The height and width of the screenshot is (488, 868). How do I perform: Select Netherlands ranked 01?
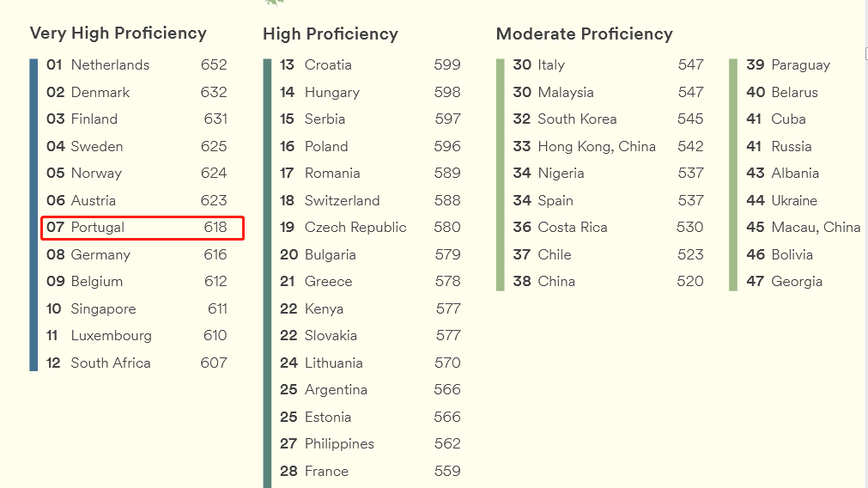tap(110, 65)
